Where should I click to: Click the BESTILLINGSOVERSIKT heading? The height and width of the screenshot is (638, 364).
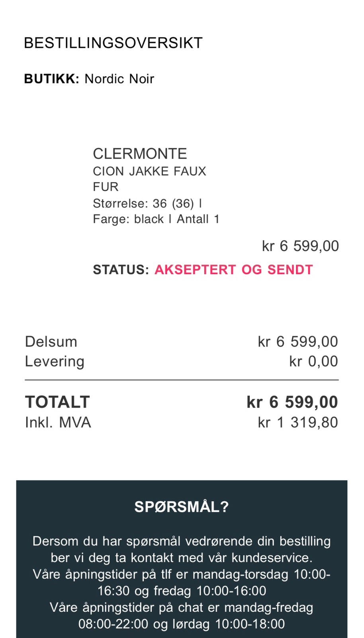(113, 43)
